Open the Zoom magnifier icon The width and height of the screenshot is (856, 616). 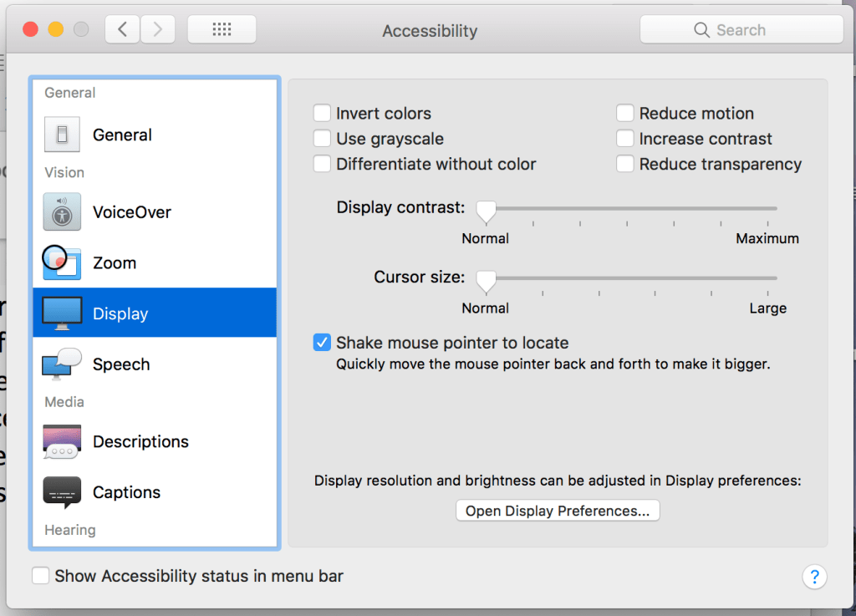(61, 263)
